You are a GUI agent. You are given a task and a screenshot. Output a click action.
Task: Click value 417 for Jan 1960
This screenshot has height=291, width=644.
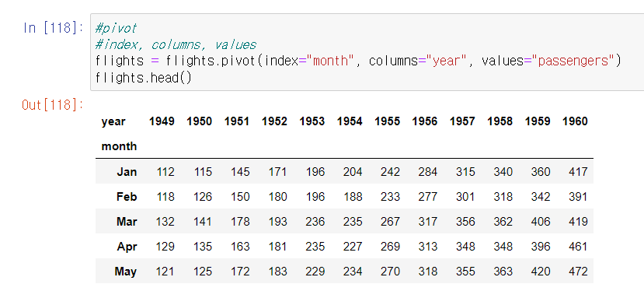pyautogui.click(x=579, y=172)
